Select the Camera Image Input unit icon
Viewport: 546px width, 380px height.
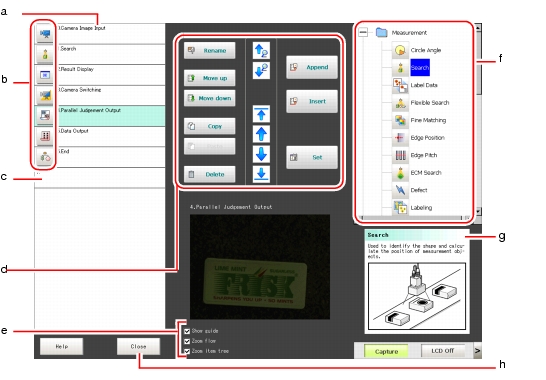pyautogui.click(x=45, y=33)
